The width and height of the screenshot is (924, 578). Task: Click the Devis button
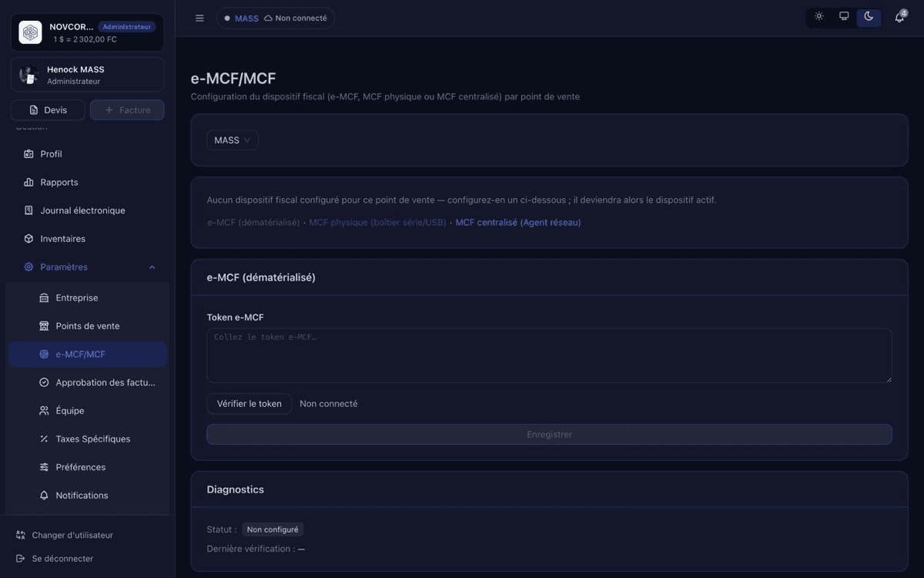(x=48, y=110)
